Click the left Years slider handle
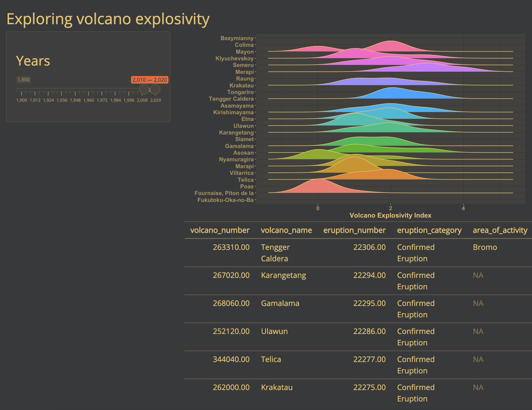 [x=144, y=90]
